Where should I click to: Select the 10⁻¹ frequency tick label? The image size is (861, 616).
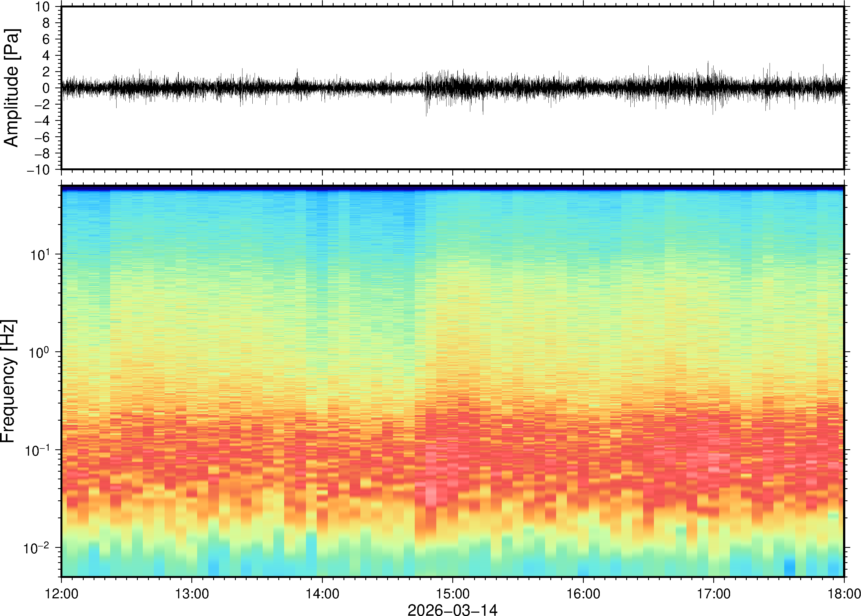point(37,450)
